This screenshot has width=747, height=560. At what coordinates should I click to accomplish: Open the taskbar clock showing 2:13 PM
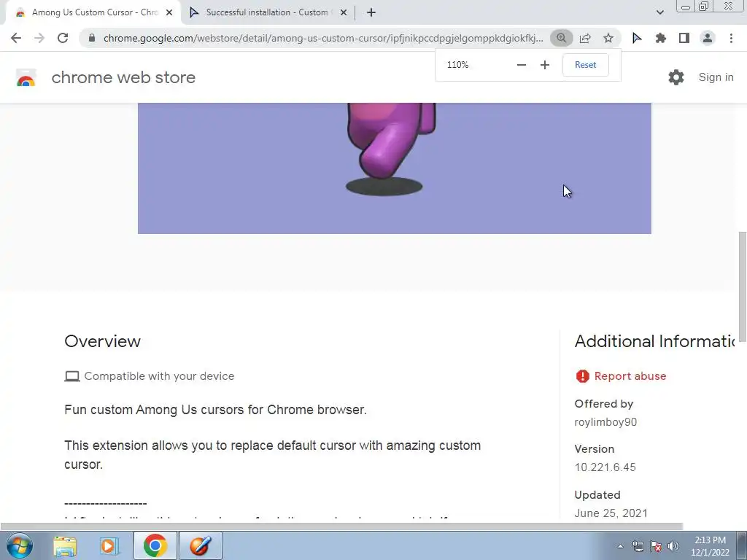tap(710, 546)
